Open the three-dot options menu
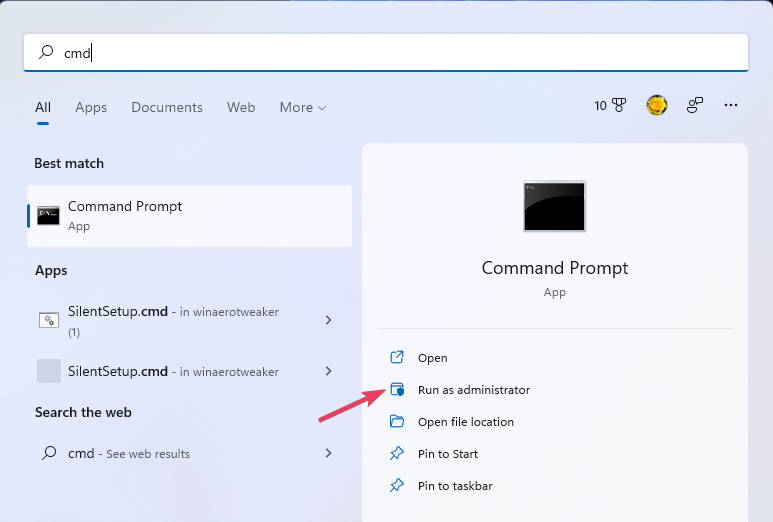 731,105
